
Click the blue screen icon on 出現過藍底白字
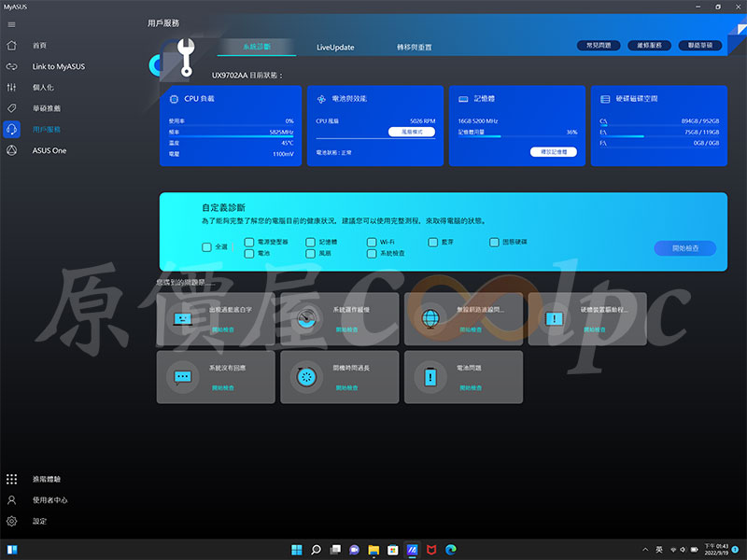(183, 318)
